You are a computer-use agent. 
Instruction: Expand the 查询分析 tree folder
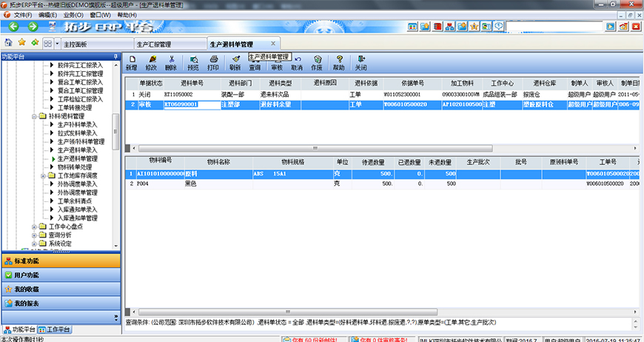tap(34, 235)
